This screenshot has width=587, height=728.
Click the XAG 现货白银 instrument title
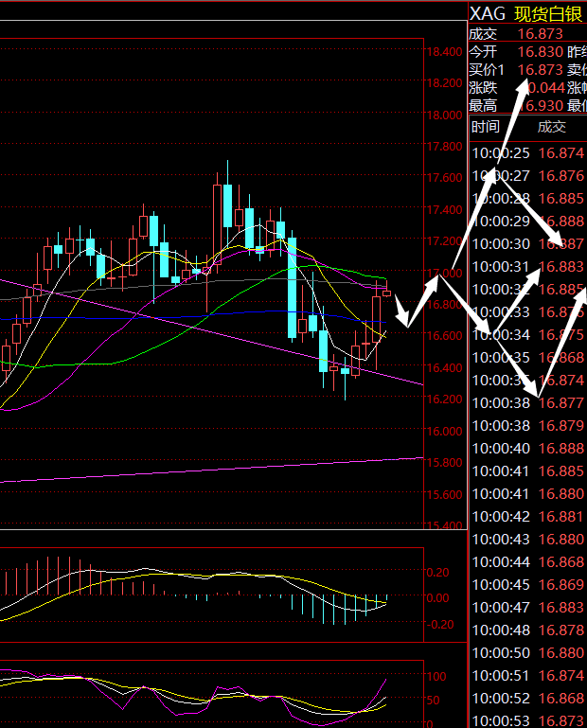pyautogui.click(x=525, y=14)
